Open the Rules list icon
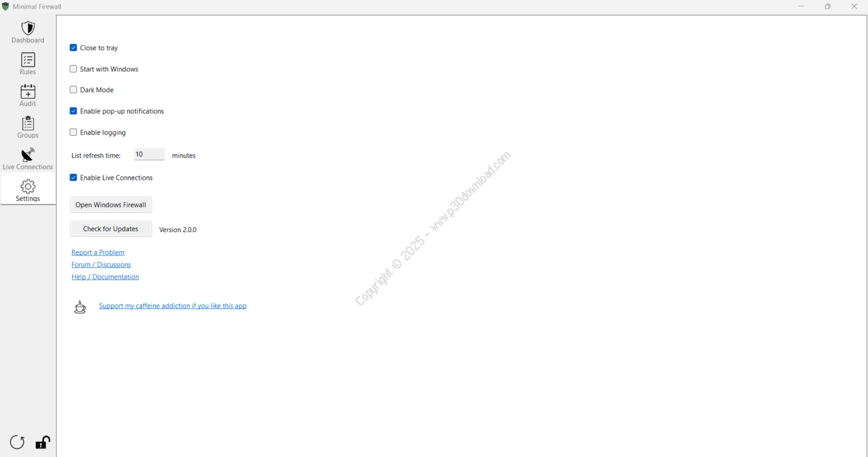This screenshot has width=868, height=457. [28, 60]
